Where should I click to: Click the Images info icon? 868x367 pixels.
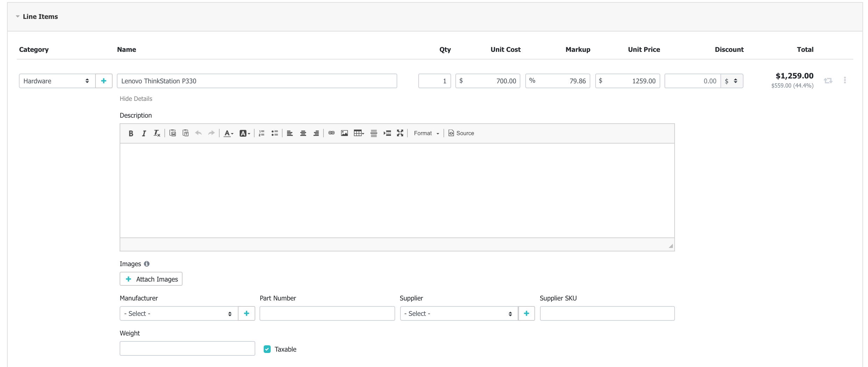point(147,264)
